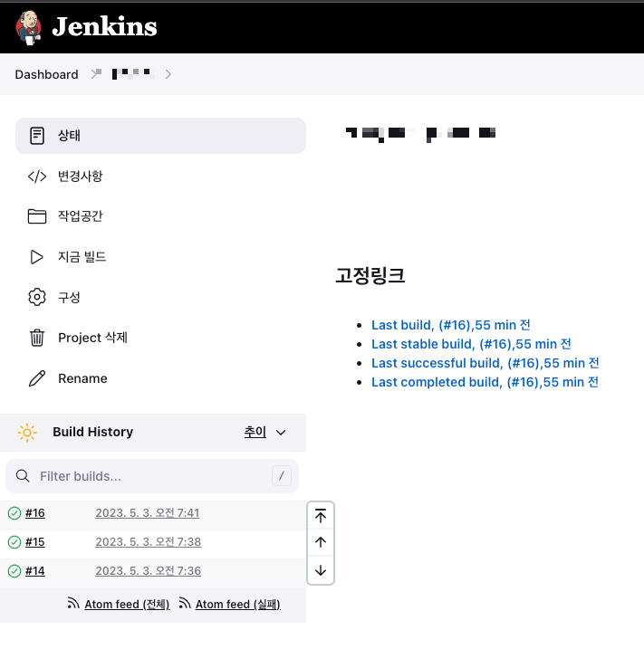
Task: Go to Dashboard breadcrumb
Action: click(46, 74)
